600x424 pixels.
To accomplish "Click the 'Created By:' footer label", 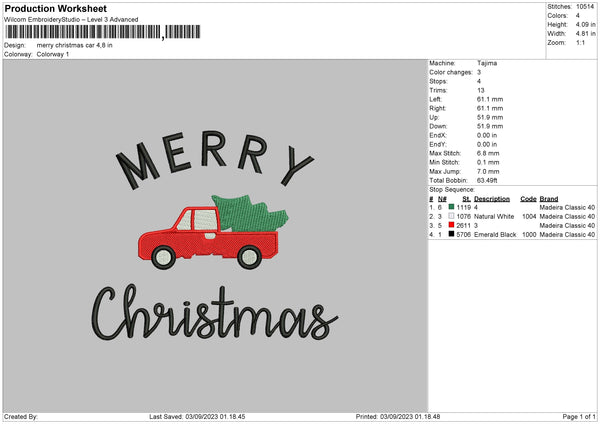I will click(21, 416).
